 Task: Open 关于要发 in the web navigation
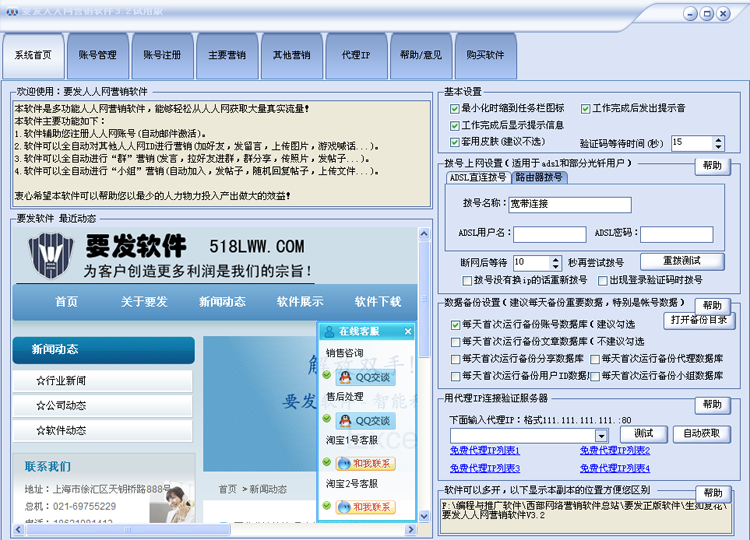pos(144,302)
